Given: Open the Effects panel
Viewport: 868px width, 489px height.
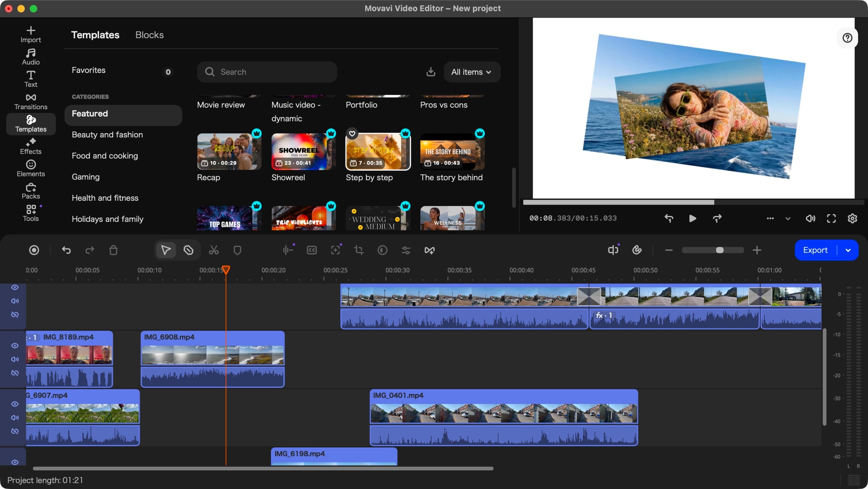Looking at the screenshot, I should pyautogui.click(x=31, y=146).
